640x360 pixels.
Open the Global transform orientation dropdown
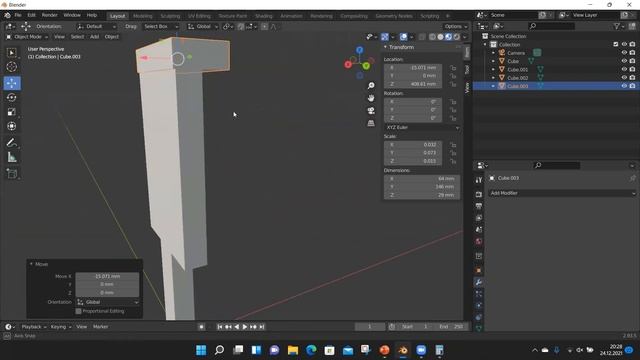point(203,27)
